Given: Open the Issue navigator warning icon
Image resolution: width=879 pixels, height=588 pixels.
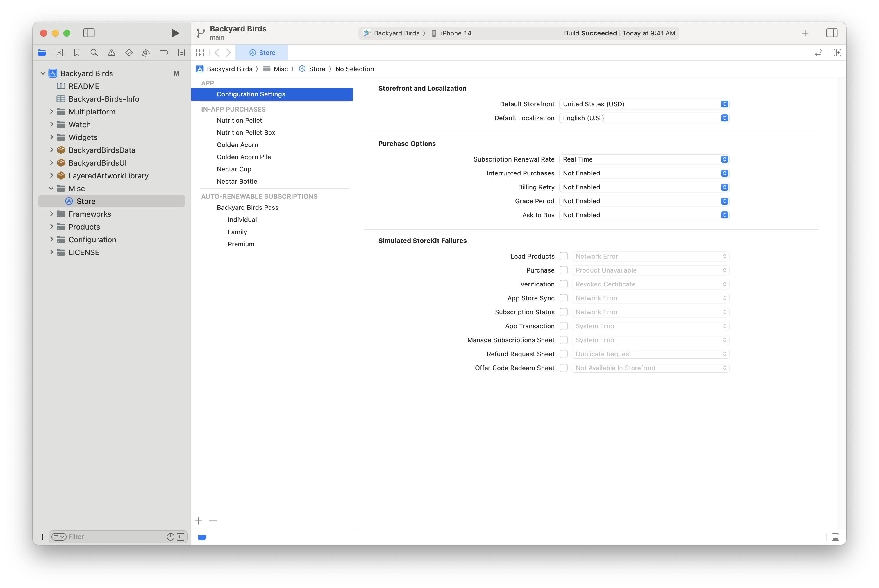Looking at the screenshot, I should [x=111, y=53].
